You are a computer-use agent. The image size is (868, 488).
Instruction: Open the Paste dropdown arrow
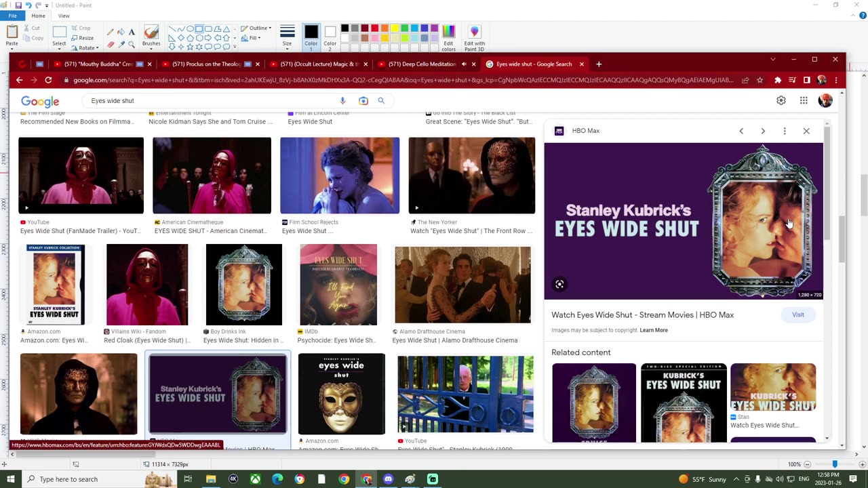[12, 47]
